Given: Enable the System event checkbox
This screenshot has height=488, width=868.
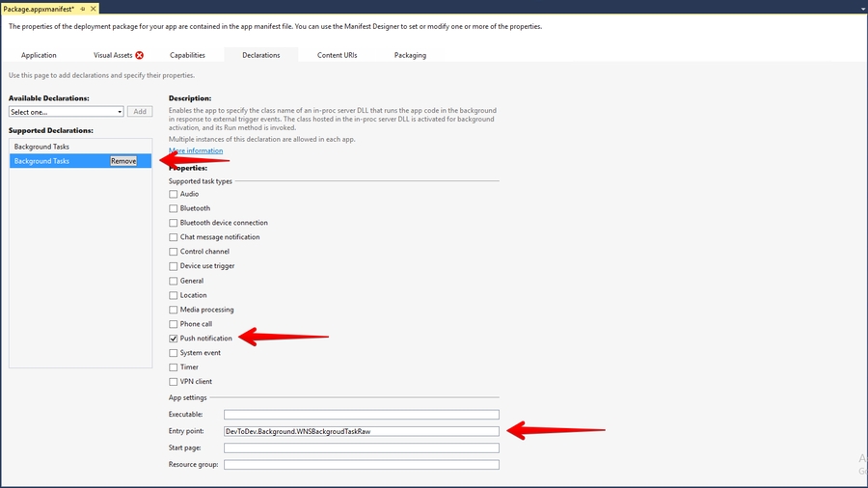Looking at the screenshot, I should pos(174,353).
